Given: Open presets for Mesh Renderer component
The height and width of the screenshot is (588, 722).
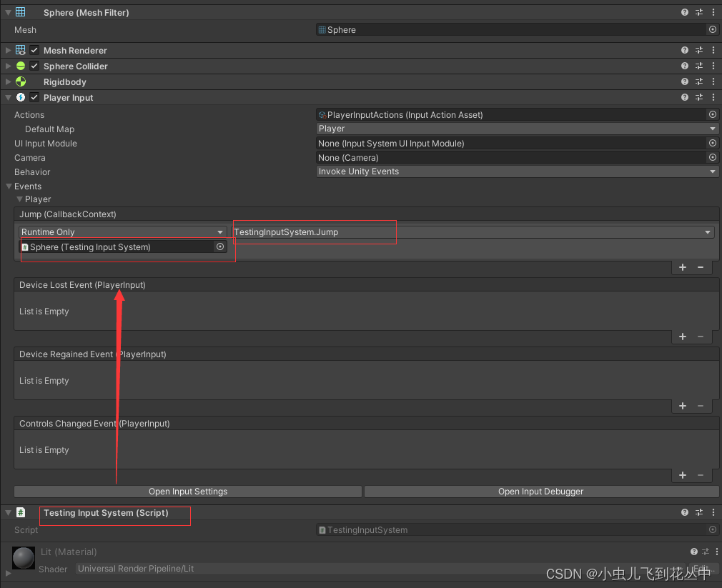Looking at the screenshot, I should 699,50.
